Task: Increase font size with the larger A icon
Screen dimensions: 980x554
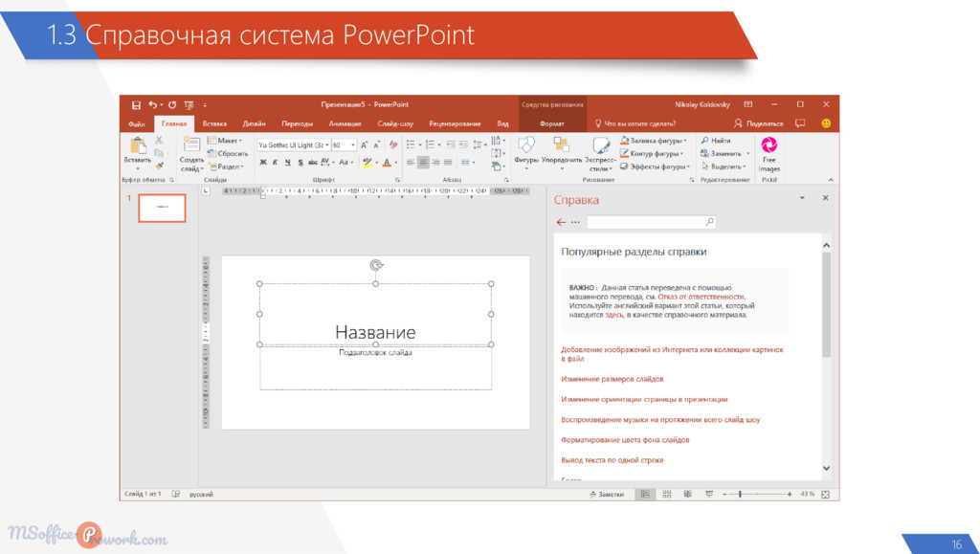Action: 365,144
